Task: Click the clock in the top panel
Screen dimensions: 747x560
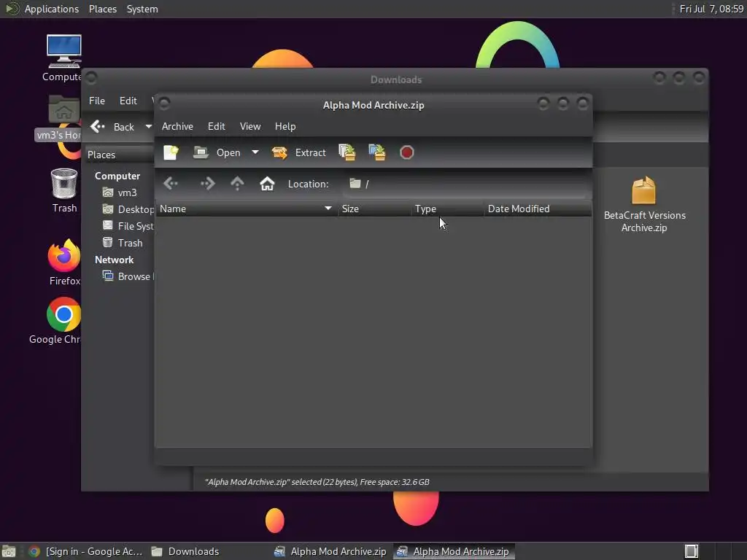Action: tap(711, 9)
